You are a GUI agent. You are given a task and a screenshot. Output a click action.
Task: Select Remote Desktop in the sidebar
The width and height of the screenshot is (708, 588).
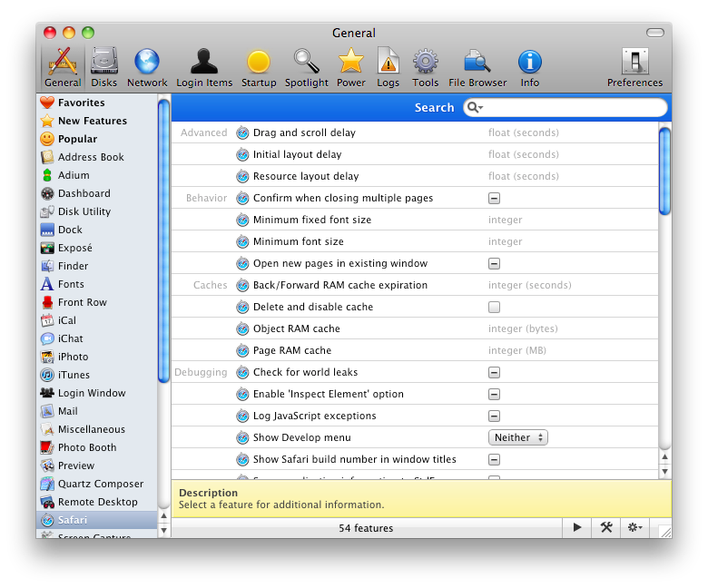click(96, 502)
